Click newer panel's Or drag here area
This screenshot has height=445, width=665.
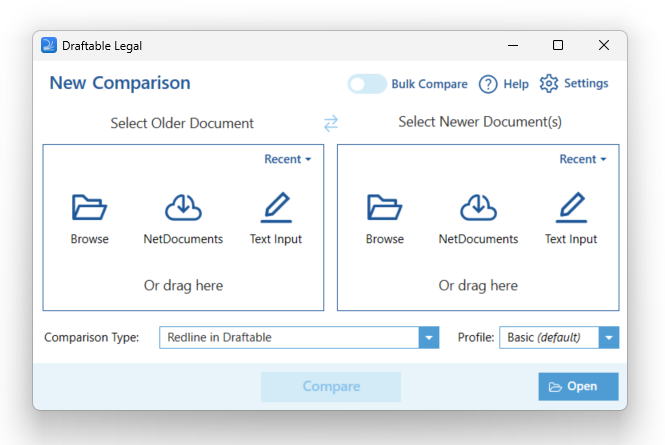[x=478, y=285]
